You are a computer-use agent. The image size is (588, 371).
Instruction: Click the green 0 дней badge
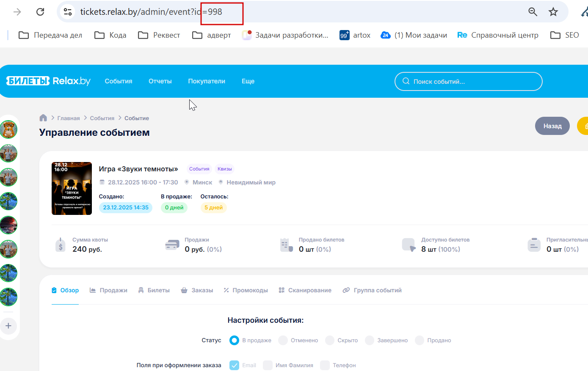pyautogui.click(x=174, y=207)
